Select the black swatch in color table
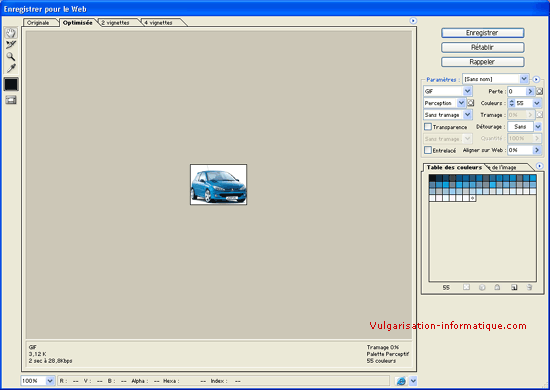Screen dimensions: 550x390 click(432, 178)
